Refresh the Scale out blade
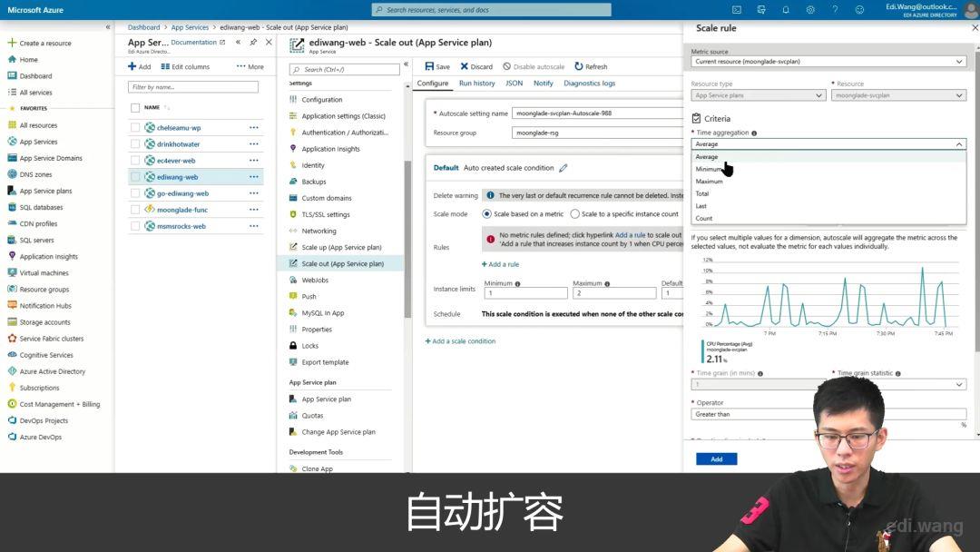The height and width of the screenshot is (552, 980). 592,66
